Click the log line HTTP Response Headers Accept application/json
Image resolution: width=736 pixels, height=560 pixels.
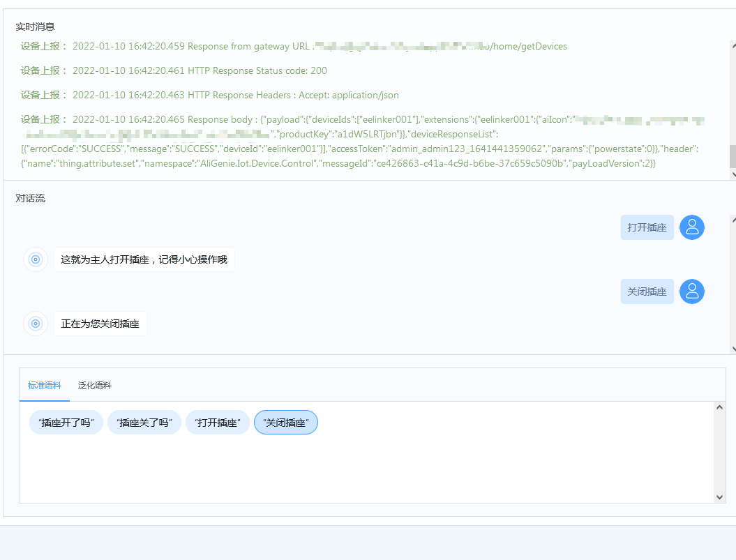pyautogui.click(x=210, y=95)
